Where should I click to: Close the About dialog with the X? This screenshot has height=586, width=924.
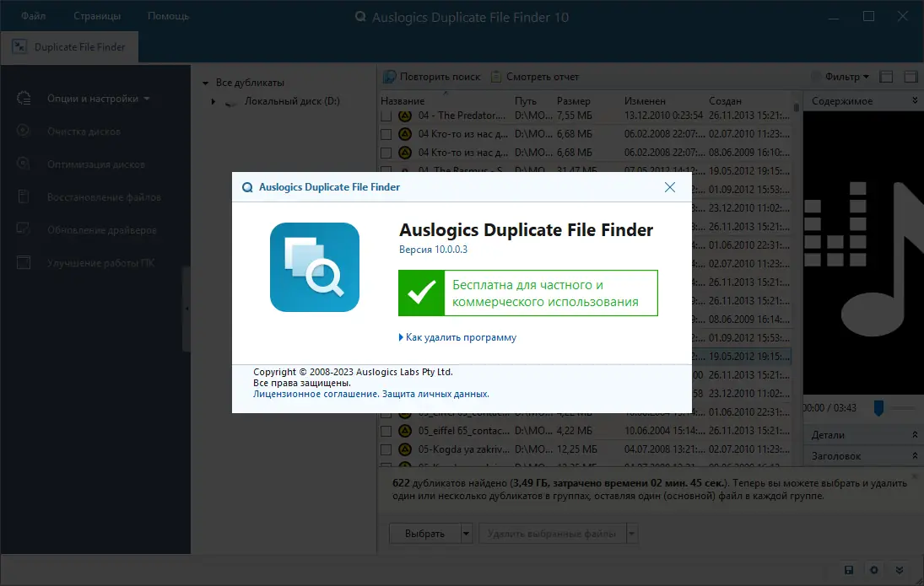click(669, 187)
